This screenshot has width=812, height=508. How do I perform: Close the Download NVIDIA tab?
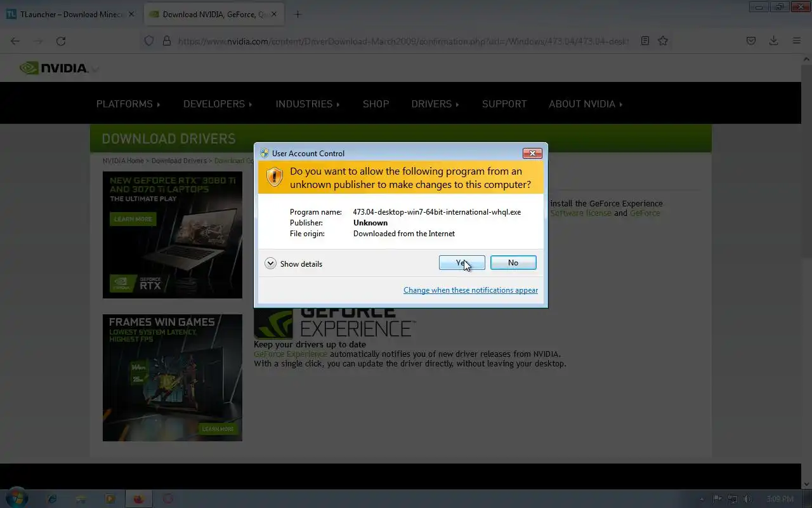tap(274, 14)
